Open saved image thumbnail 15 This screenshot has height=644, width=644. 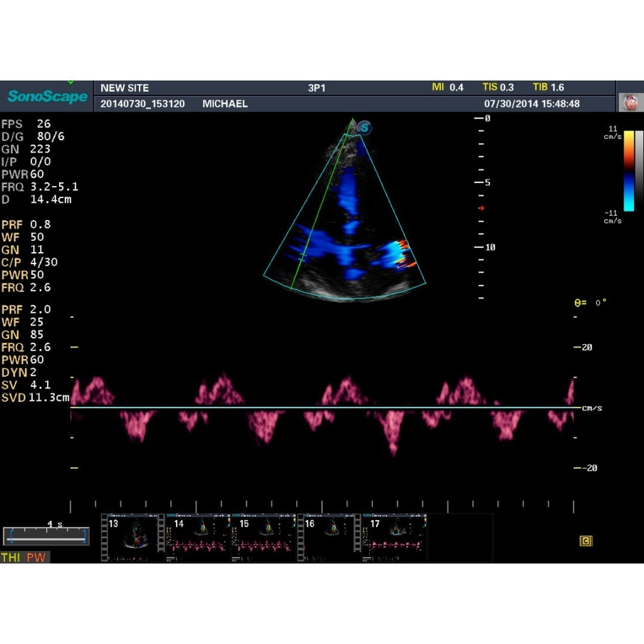pos(264,538)
